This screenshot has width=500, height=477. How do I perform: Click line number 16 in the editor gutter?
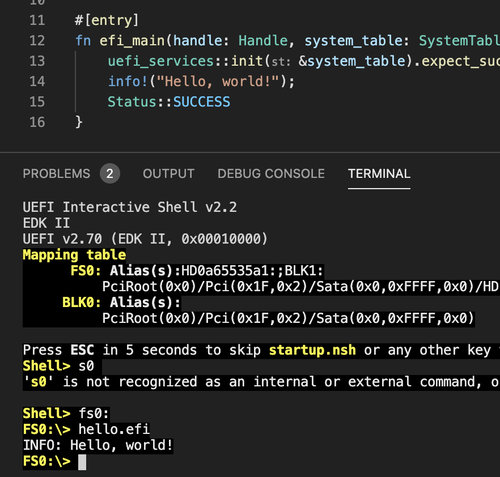(37, 122)
